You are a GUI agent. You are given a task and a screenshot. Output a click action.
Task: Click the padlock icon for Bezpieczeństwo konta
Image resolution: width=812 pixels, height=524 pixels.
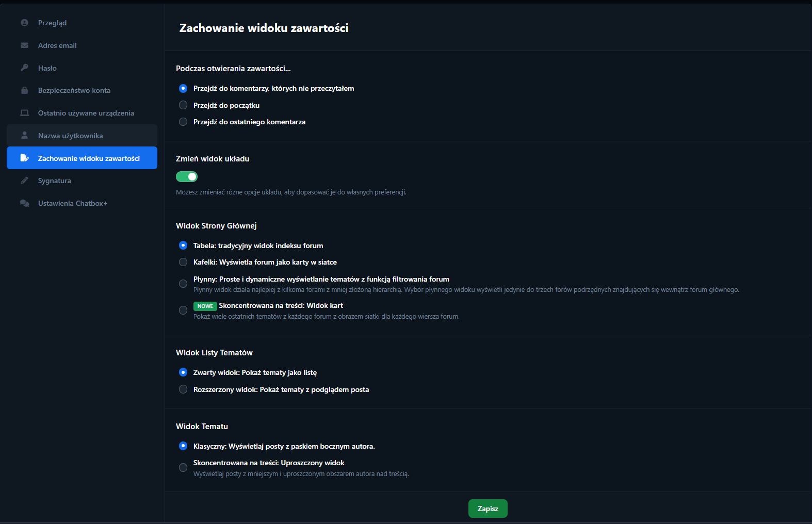(x=24, y=90)
